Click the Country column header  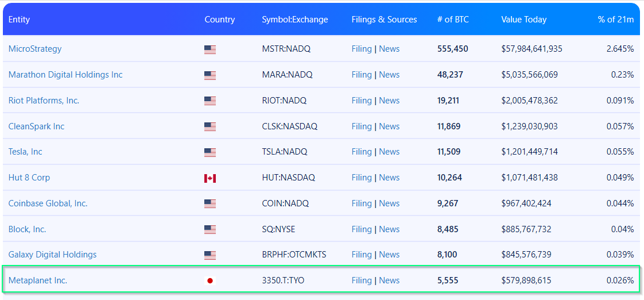tap(219, 20)
